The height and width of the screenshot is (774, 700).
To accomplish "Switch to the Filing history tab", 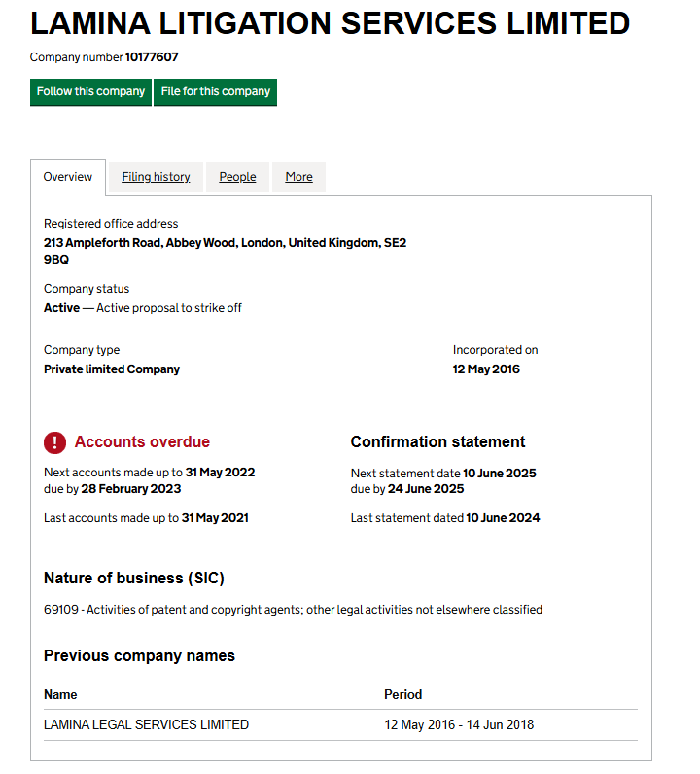I will (156, 177).
